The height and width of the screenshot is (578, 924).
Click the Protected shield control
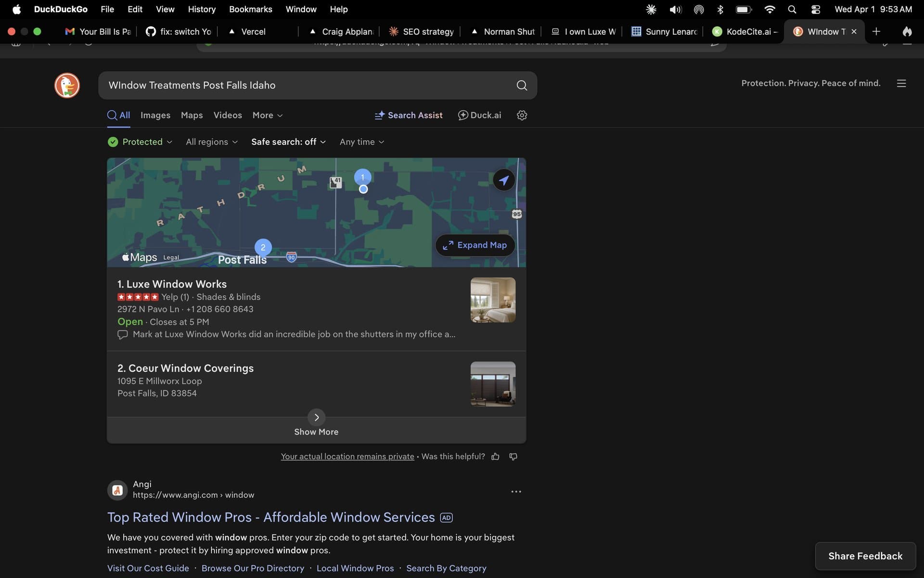140,142
